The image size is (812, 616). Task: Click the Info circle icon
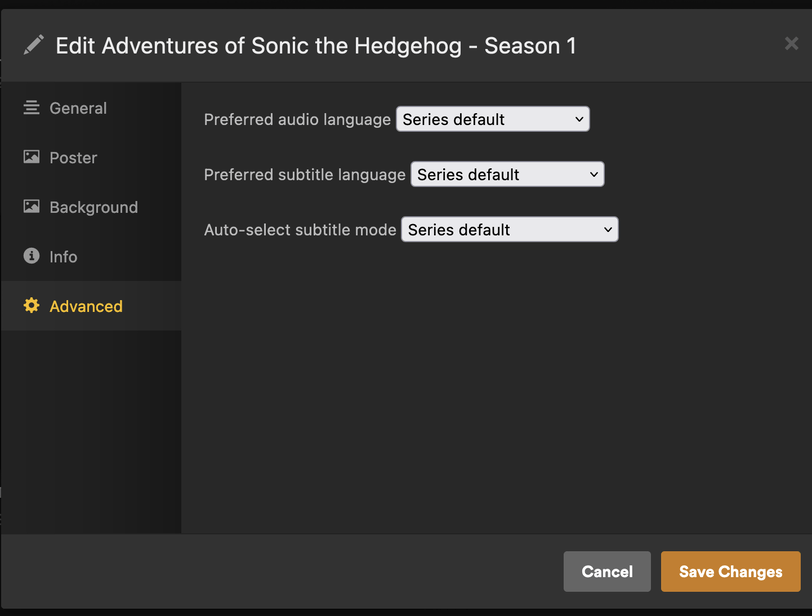click(31, 257)
